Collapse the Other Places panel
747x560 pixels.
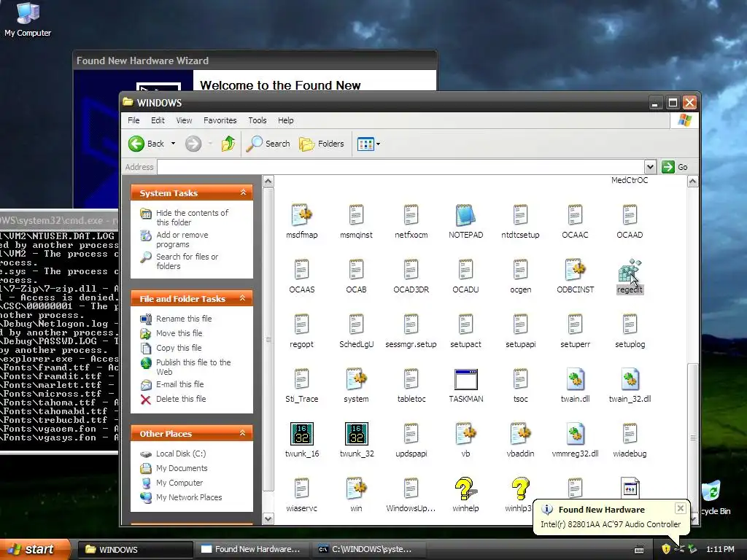point(243,433)
